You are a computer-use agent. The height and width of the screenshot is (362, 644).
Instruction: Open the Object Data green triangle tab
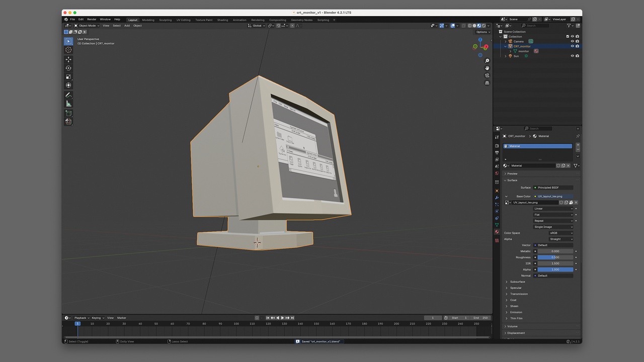tap(497, 225)
